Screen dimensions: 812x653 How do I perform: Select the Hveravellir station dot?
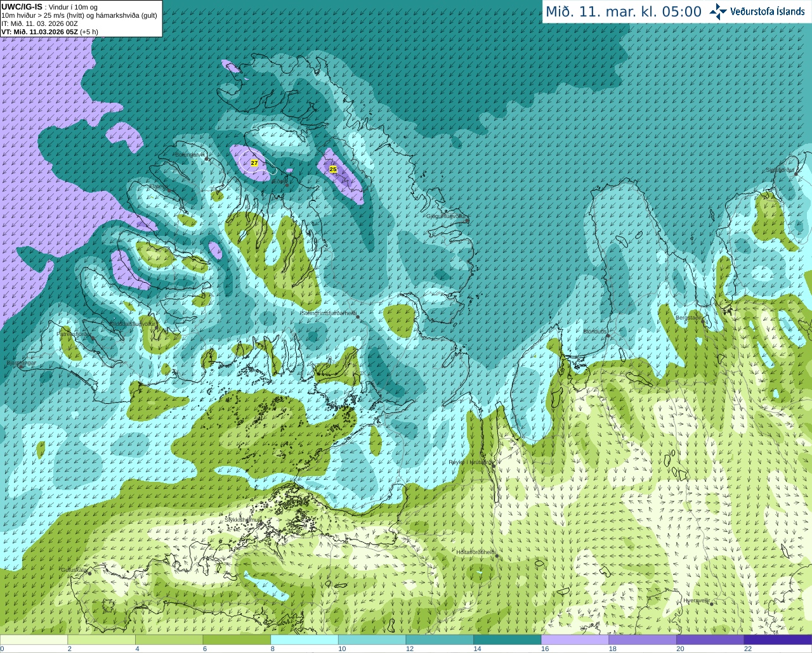pos(712,604)
